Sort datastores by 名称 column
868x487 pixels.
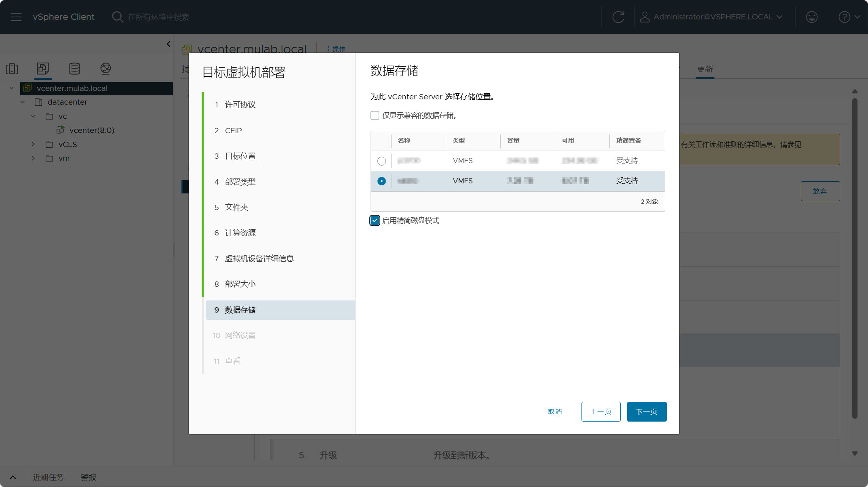[404, 141]
